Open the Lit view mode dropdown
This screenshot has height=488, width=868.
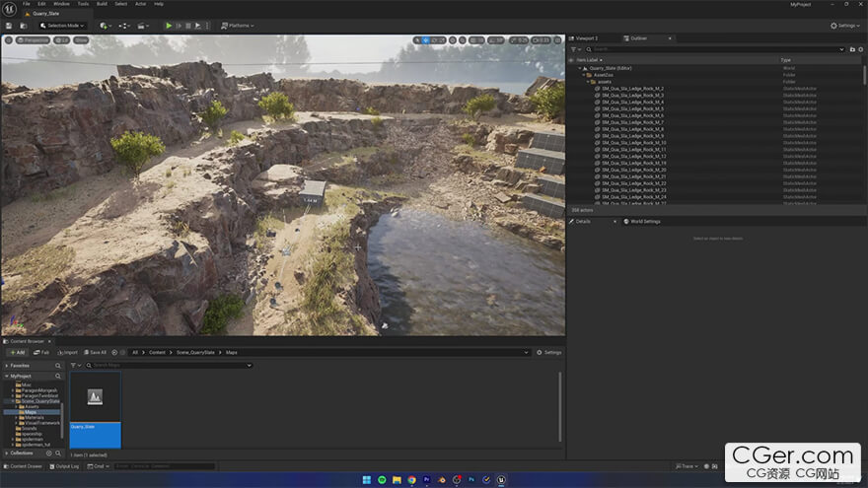[61, 40]
